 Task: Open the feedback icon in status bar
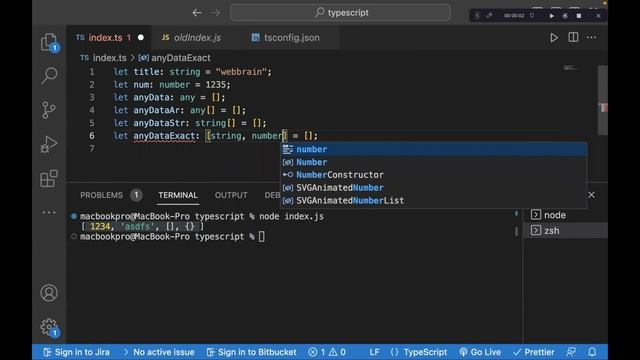point(571,352)
